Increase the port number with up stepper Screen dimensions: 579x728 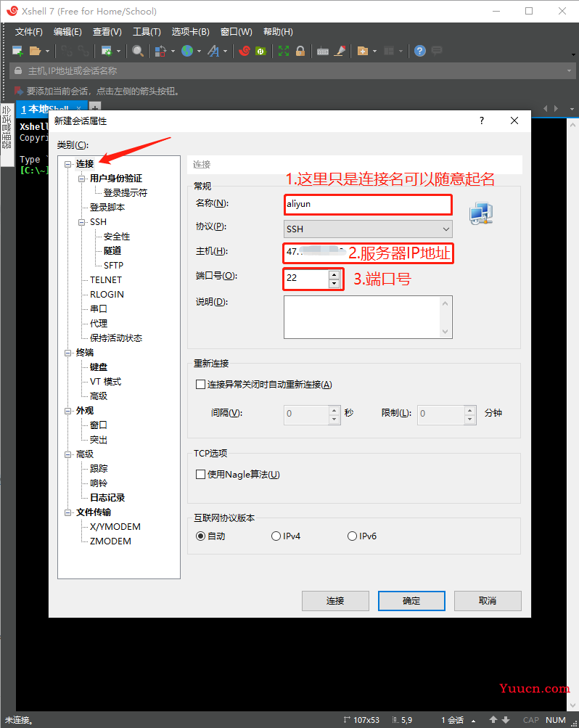tap(334, 274)
